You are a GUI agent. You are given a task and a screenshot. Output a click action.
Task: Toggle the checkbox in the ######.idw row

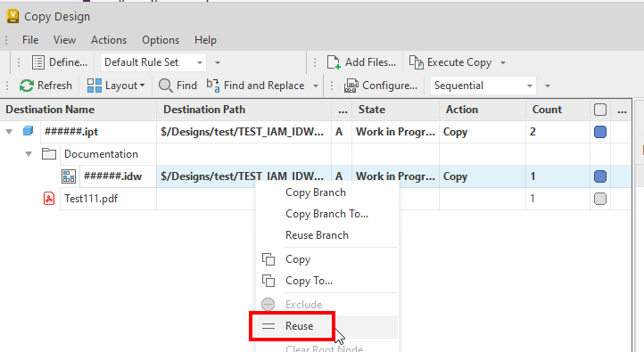(600, 176)
